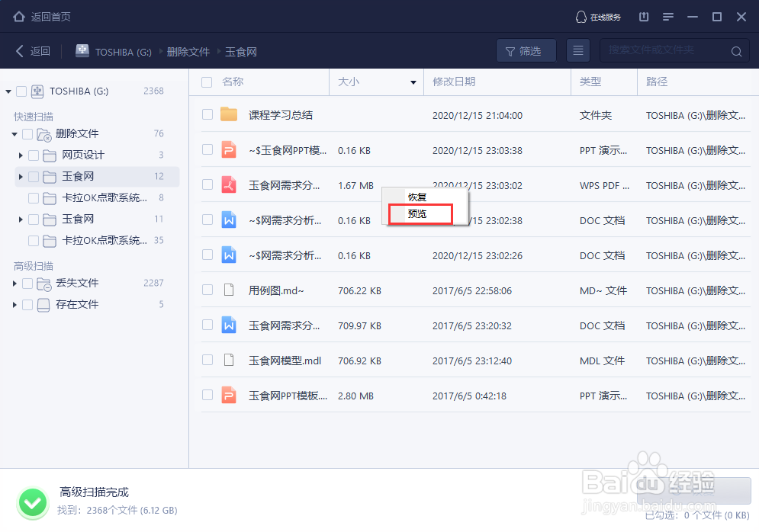The width and height of the screenshot is (759, 532).
Task: Click the home icon for 返回首页
Action: click(19, 17)
